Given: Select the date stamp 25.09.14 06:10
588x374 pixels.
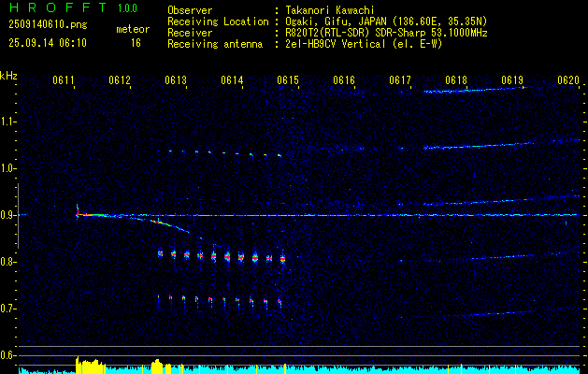Looking at the screenshot, I should click(48, 43).
